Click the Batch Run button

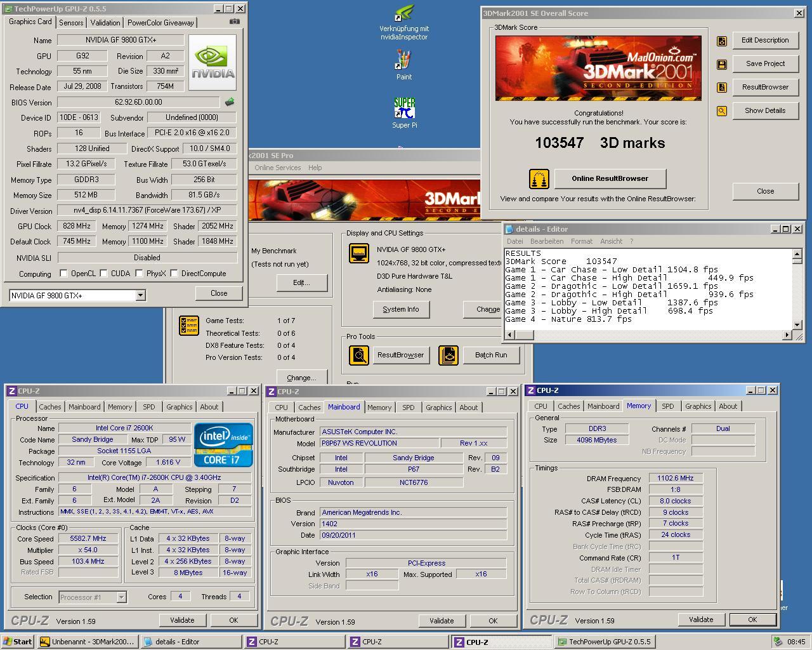point(491,355)
